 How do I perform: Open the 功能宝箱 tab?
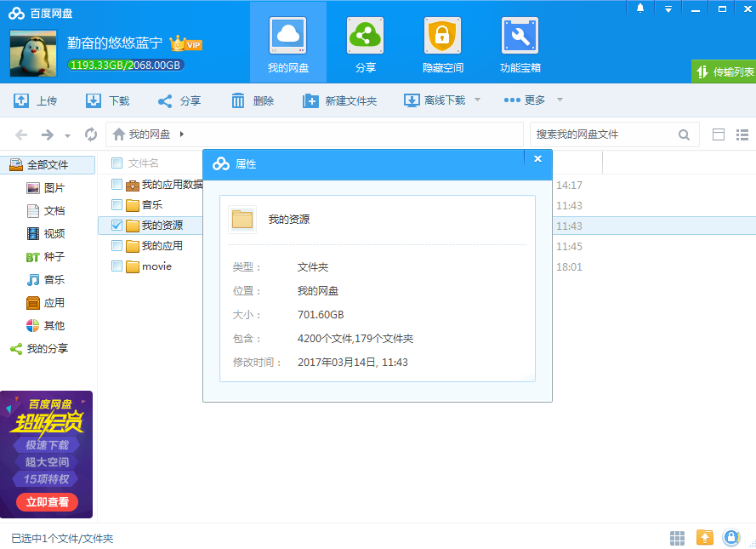(520, 44)
